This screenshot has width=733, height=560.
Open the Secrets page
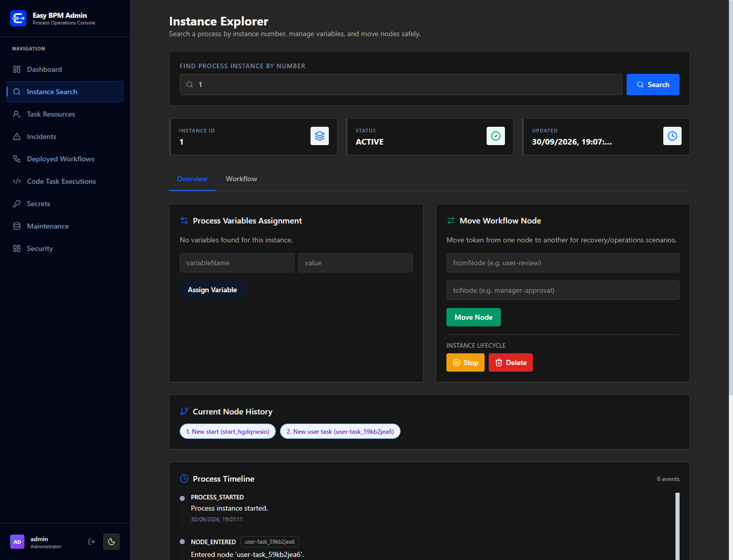click(65, 204)
